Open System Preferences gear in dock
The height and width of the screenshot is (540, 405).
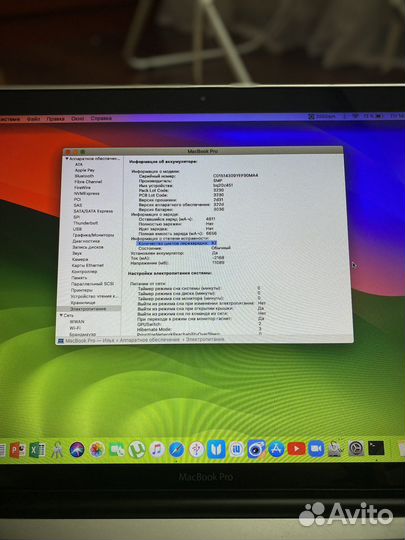coord(356,449)
